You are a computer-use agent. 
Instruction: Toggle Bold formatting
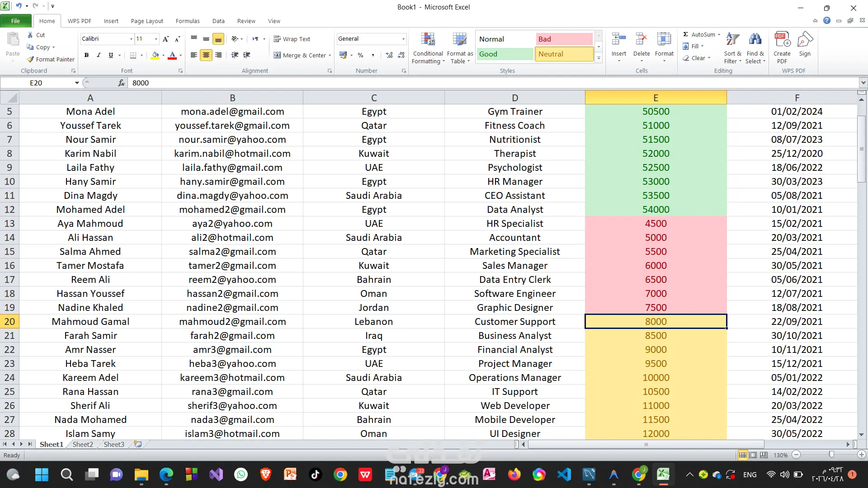[x=86, y=55]
